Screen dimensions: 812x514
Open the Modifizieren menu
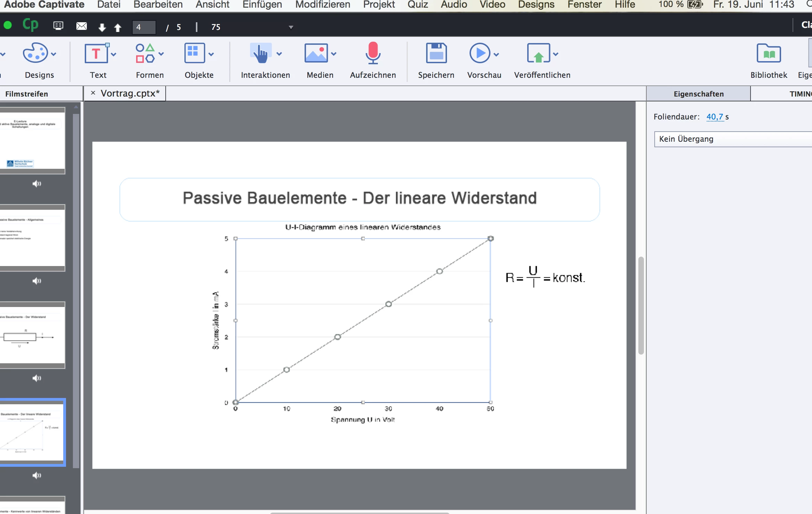[x=322, y=5]
